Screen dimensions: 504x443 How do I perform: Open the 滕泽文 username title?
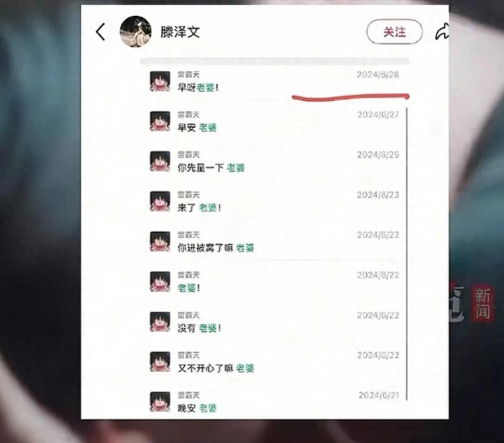[x=180, y=32]
